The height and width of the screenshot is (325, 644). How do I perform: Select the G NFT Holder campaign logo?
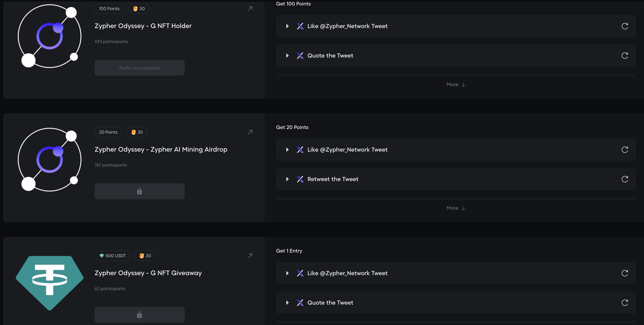pos(50,36)
